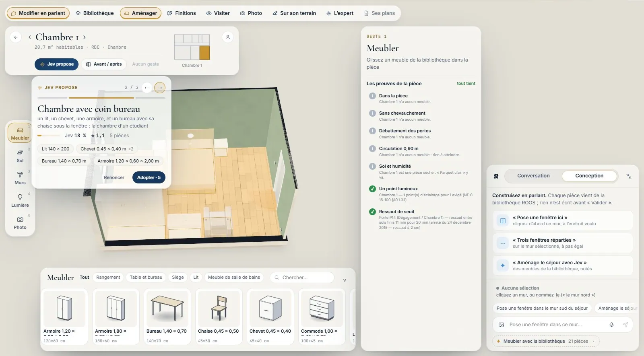This screenshot has height=356, width=644.
Task: Choose « Pose une fenêtre ici » suggestion
Action: (563, 220)
